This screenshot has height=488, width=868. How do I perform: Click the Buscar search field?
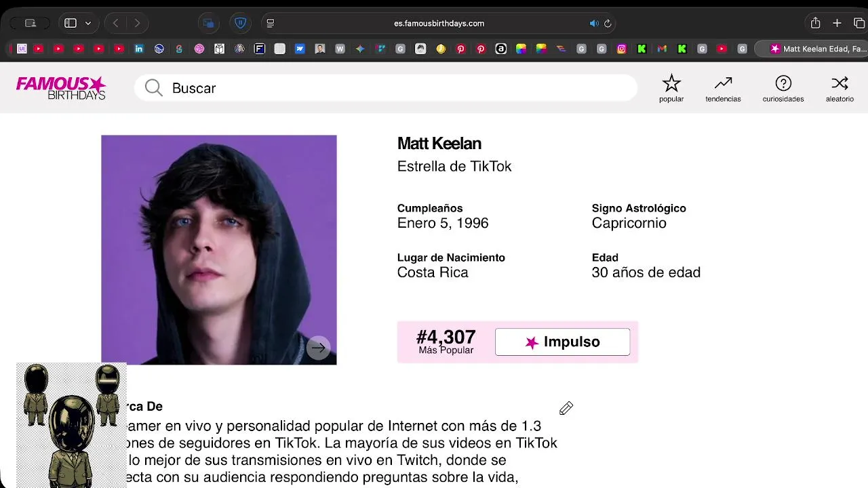[x=385, y=88]
